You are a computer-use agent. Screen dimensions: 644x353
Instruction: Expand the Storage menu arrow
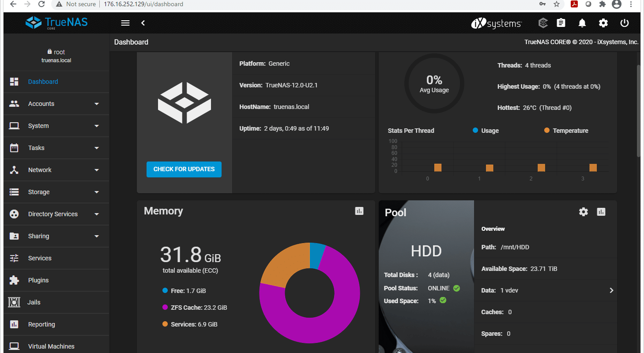coord(97,192)
